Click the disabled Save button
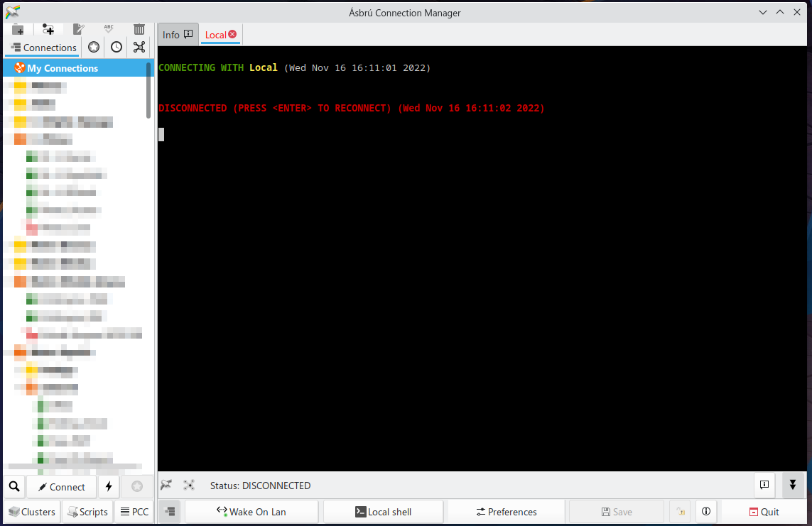Screen dimensions: 812x526 [616, 512]
